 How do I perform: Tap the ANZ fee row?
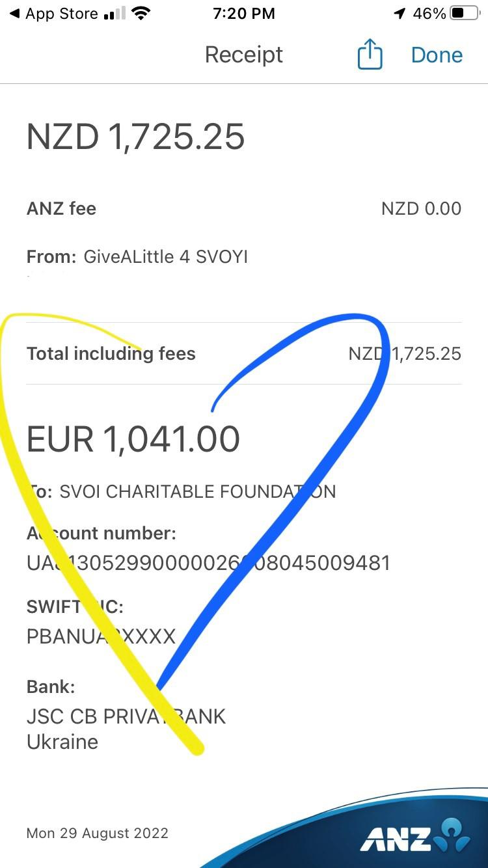point(243,209)
